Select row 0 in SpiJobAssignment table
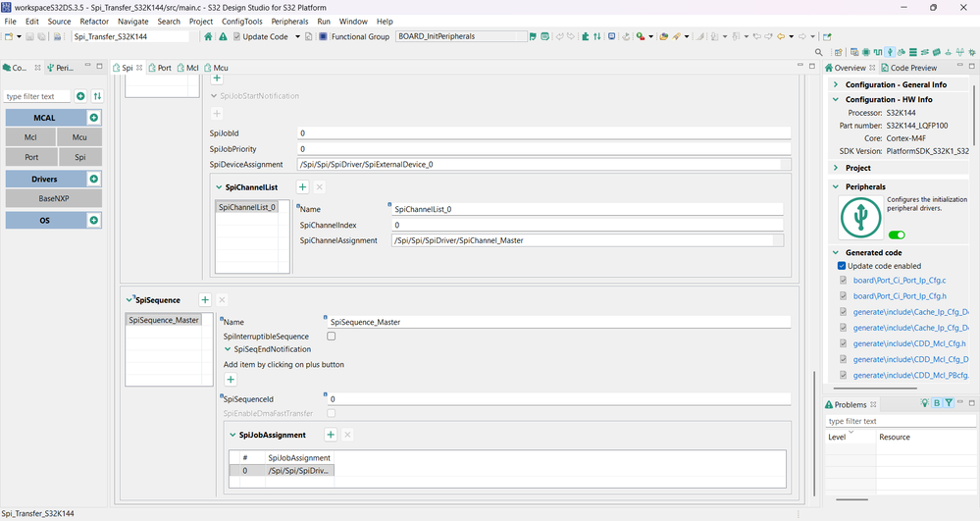Image resolution: width=980 pixels, height=521 pixels. 282,470
